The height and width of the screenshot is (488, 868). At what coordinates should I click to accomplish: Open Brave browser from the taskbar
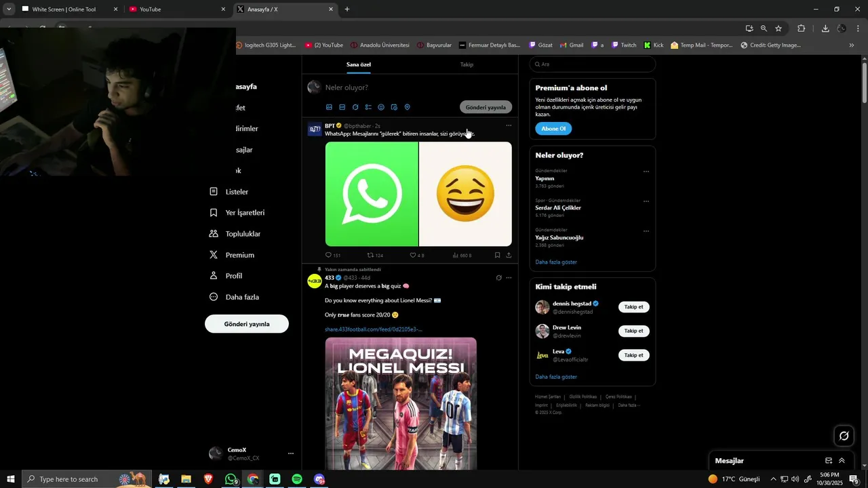pyautogui.click(x=208, y=479)
